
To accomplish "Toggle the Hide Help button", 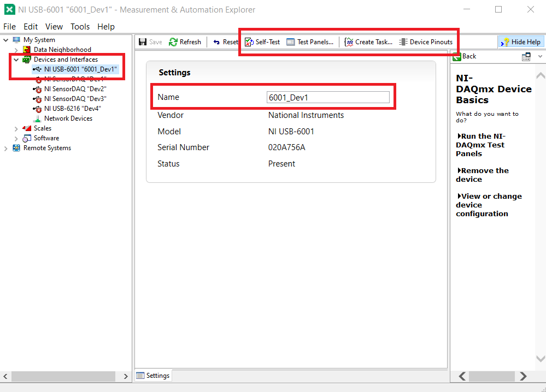I will click(x=520, y=42).
